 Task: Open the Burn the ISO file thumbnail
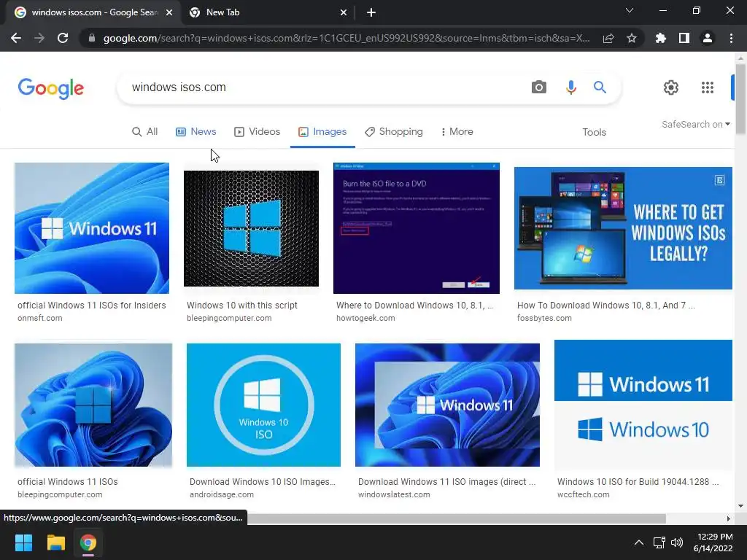(417, 228)
